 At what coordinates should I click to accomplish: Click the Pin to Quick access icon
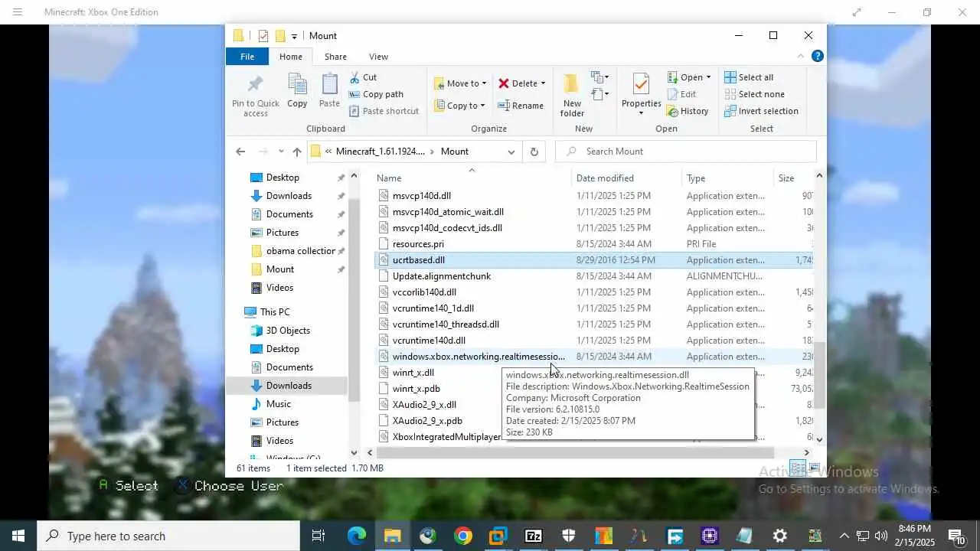tap(256, 83)
